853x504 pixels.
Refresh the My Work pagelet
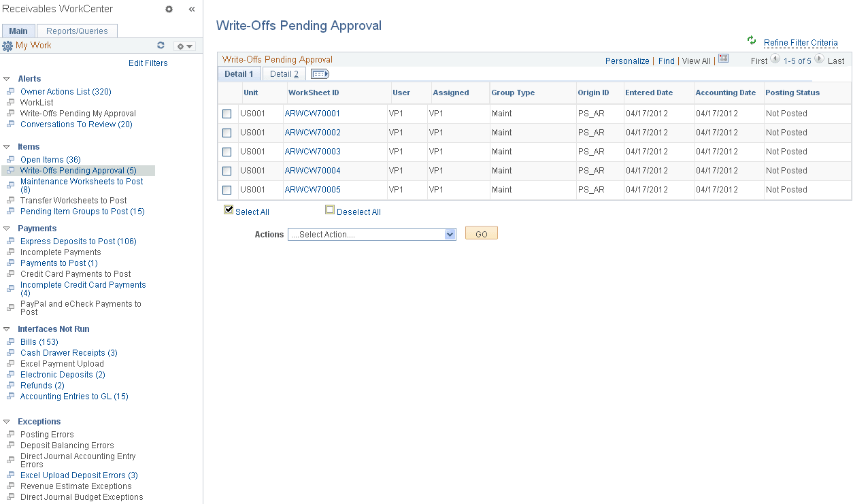(161, 45)
